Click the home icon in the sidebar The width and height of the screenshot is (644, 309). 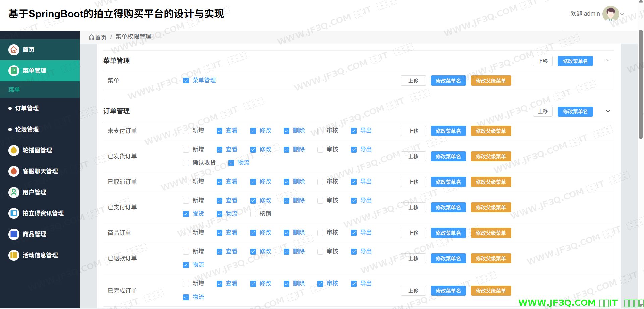(x=14, y=50)
